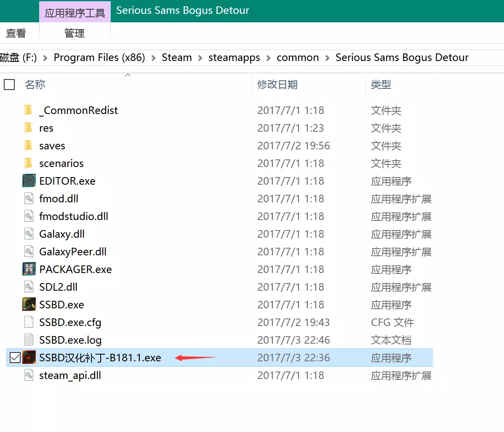Screen dimensions: 504x432
Task: Click the saves folder icon
Action: click(x=28, y=146)
